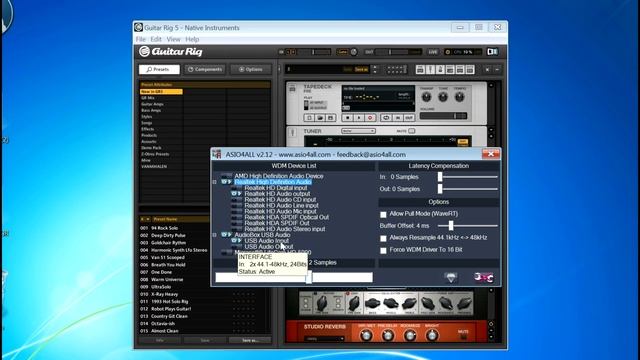Adjust Latency Compensation Out slider

[440, 189]
